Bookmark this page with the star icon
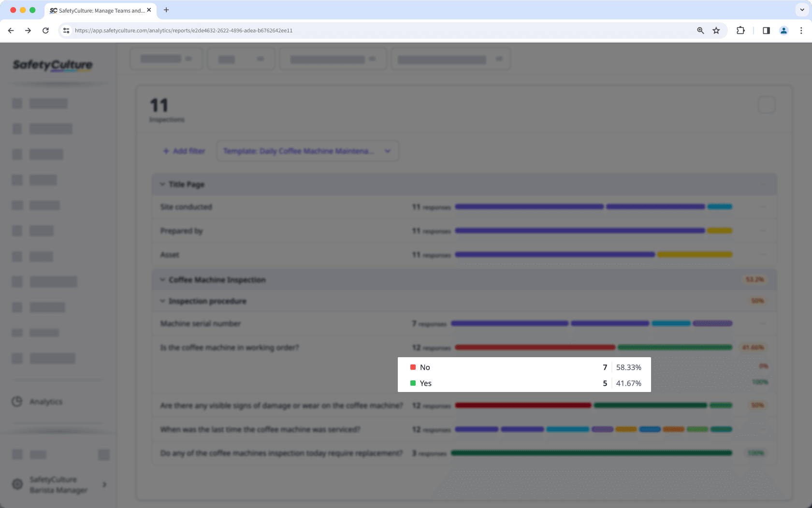This screenshot has height=508, width=812. [x=716, y=30]
